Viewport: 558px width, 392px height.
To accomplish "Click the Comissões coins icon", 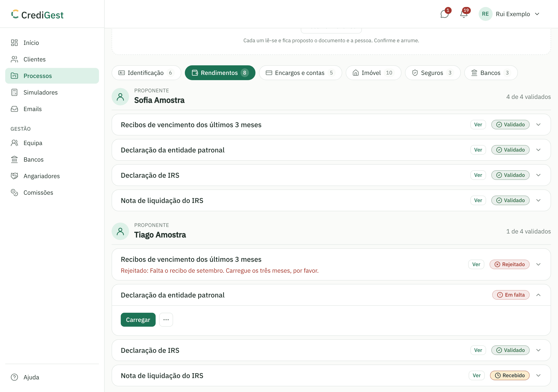I will (14, 192).
